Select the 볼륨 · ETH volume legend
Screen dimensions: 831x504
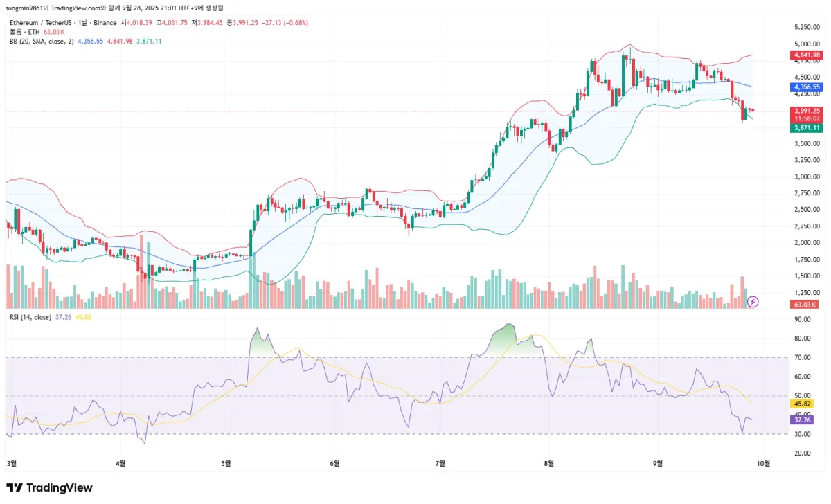tap(24, 32)
